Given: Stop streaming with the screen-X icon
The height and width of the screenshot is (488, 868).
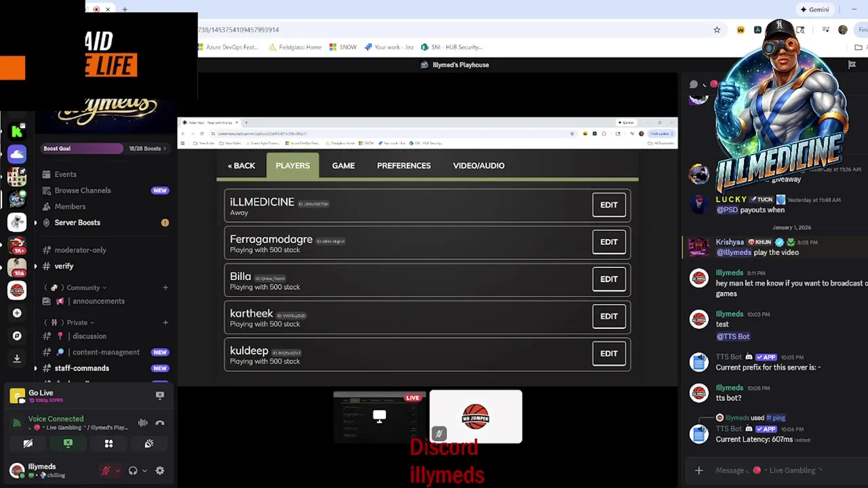Looking at the screenshot, I should tap(160, 395).
